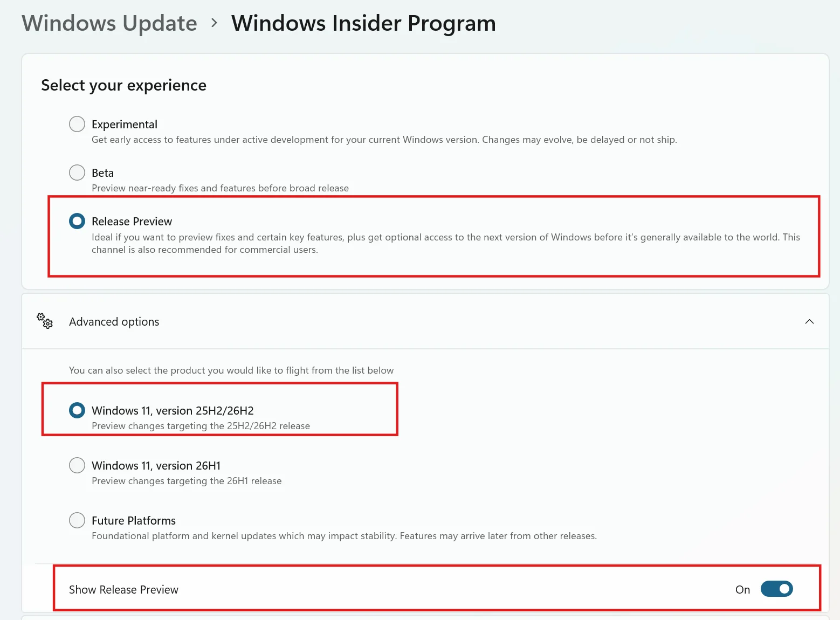Collapse Advanced options with the chevron
The height and width of the screenshot is (620, 840).
pyautogui.click(x=809, y=321)
